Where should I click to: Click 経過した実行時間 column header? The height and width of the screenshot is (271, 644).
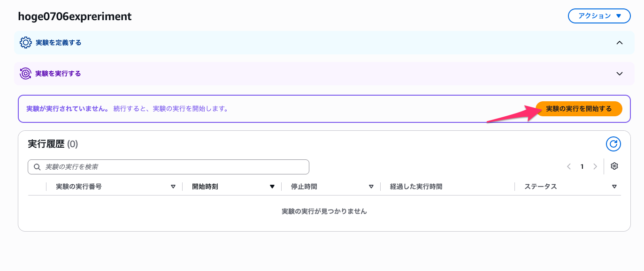[416, 187]
